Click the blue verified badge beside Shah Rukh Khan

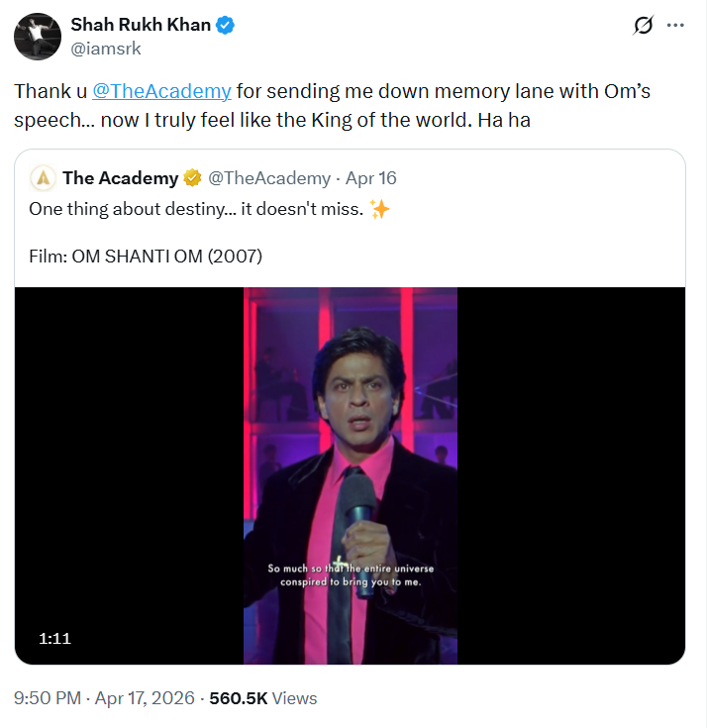(x=226, y=26)
